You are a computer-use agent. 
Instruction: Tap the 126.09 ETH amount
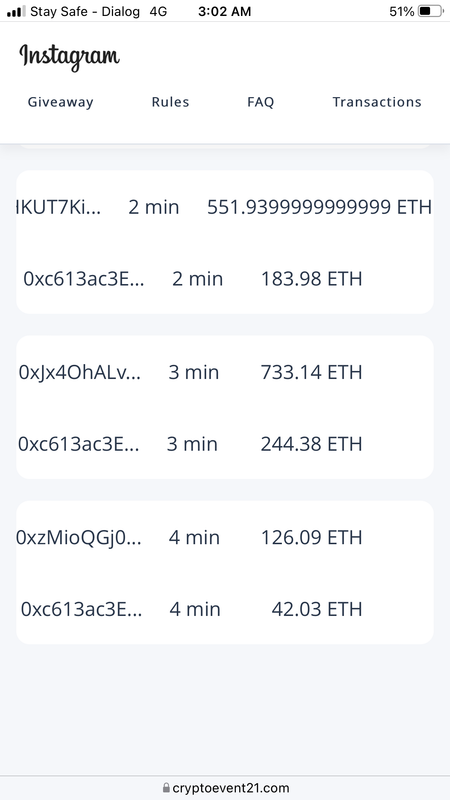point(311,538)
